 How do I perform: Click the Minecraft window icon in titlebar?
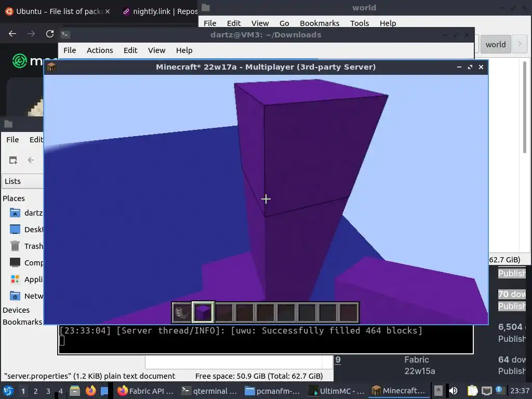pos(51,67)
